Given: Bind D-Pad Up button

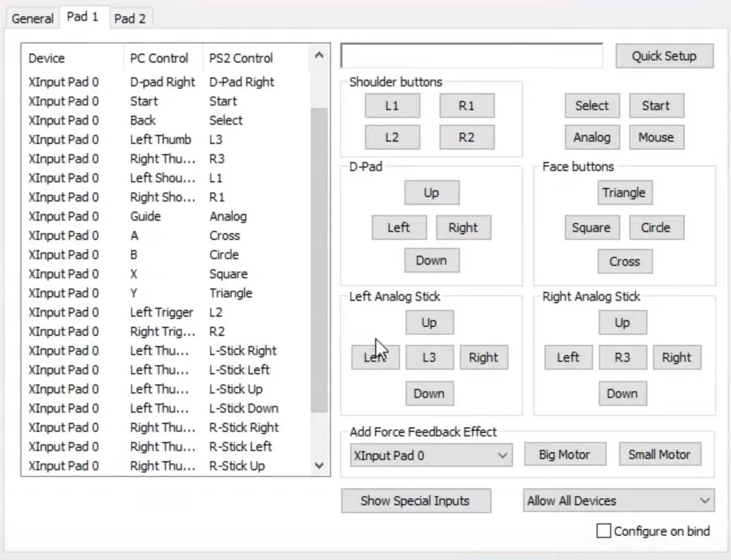Looking at the screenshot, I should point(432,193).
